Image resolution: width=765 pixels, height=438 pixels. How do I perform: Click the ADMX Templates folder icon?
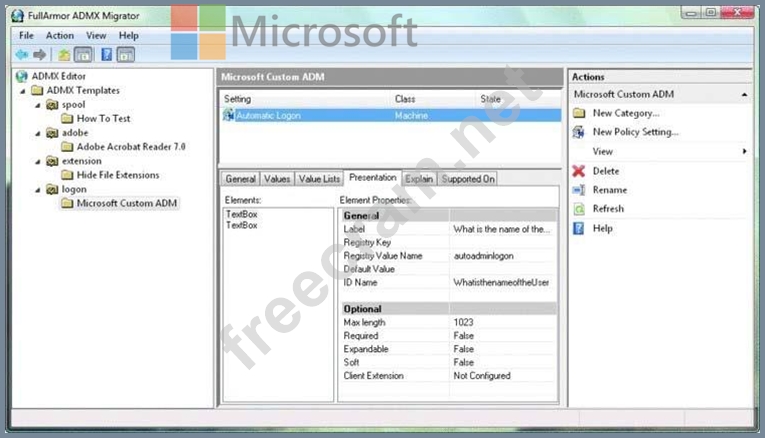37,90
